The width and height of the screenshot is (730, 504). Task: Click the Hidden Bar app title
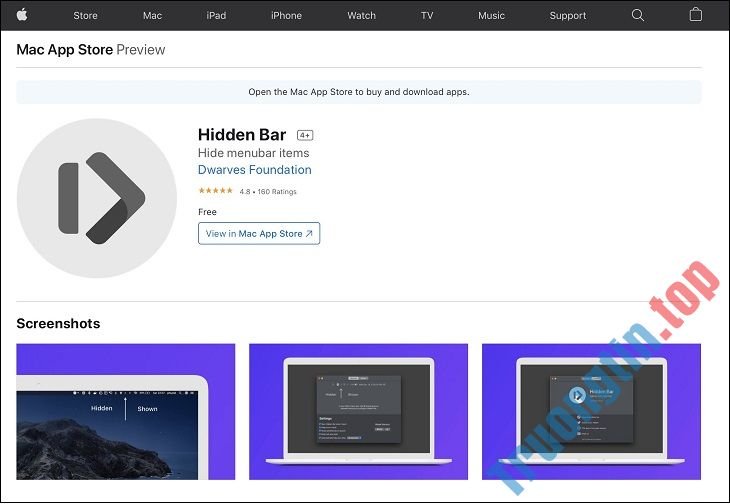242,134
